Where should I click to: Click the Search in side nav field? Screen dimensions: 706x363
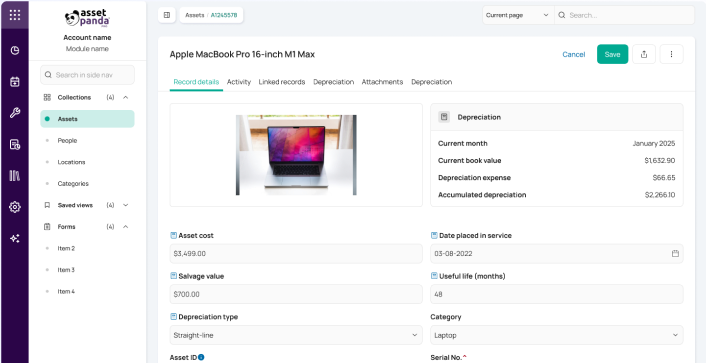tap(87, 75)
